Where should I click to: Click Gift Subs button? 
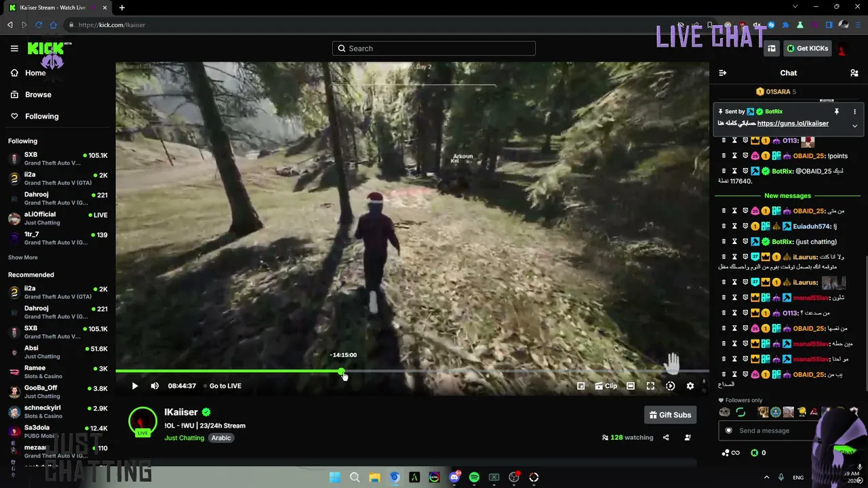point(670,415)
